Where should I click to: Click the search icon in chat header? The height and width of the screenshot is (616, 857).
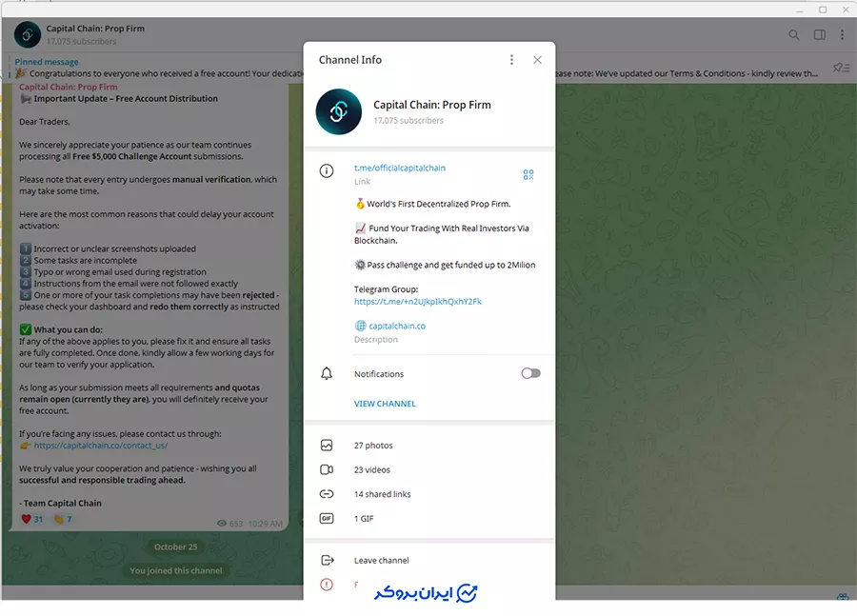point(793,35)
